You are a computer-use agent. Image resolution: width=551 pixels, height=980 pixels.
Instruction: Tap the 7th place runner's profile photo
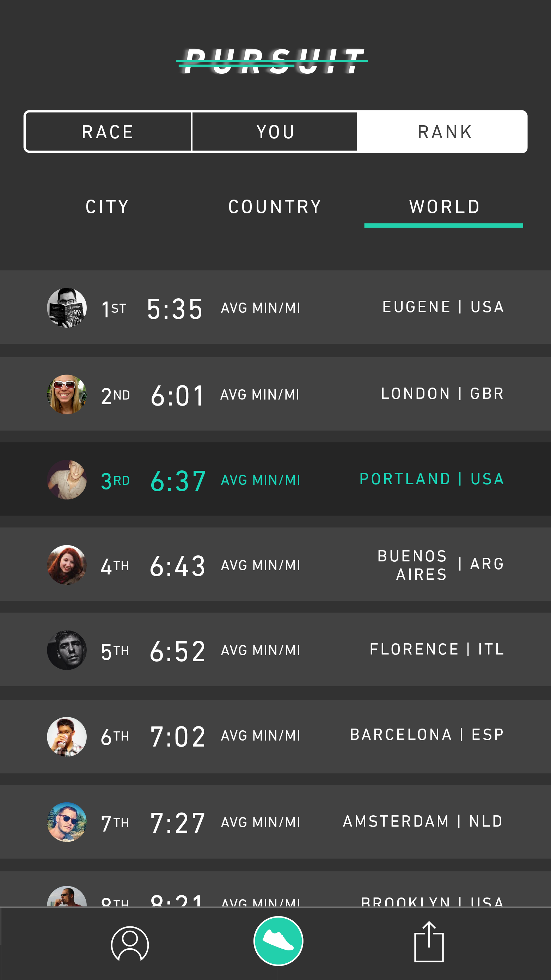[x=67, y=822]
